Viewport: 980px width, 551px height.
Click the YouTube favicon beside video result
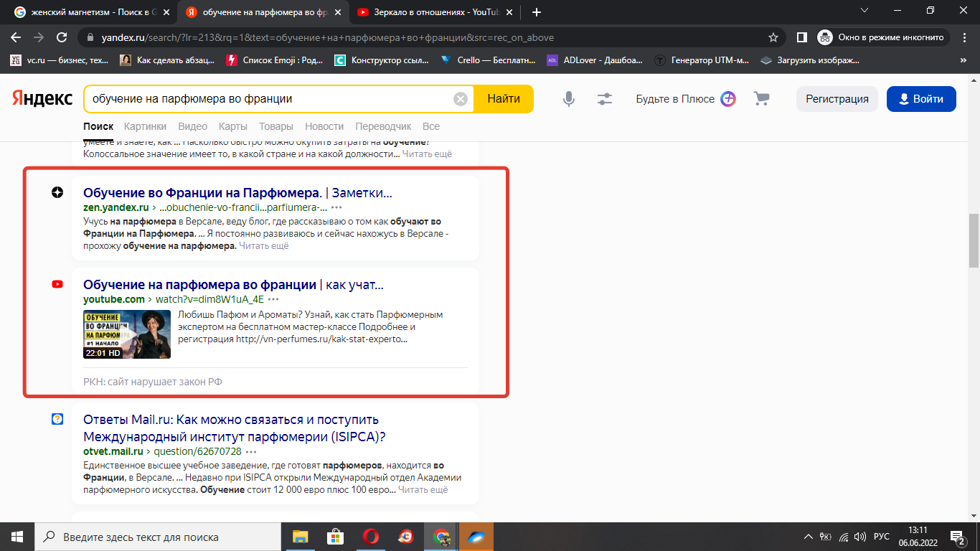(57, 284)
